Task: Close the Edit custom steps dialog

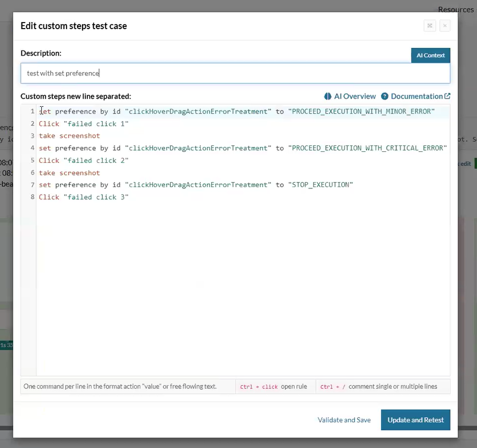Action: [445, 26]
